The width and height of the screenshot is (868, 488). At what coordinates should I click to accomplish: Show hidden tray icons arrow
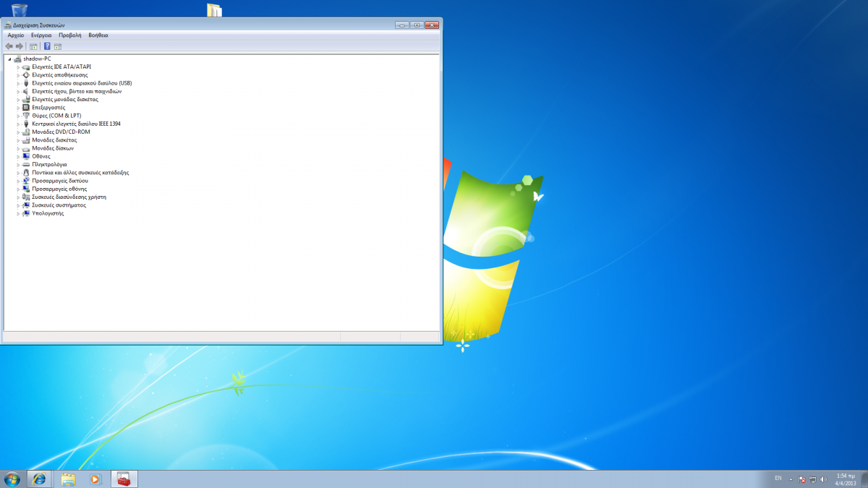[x=791, y=479]
